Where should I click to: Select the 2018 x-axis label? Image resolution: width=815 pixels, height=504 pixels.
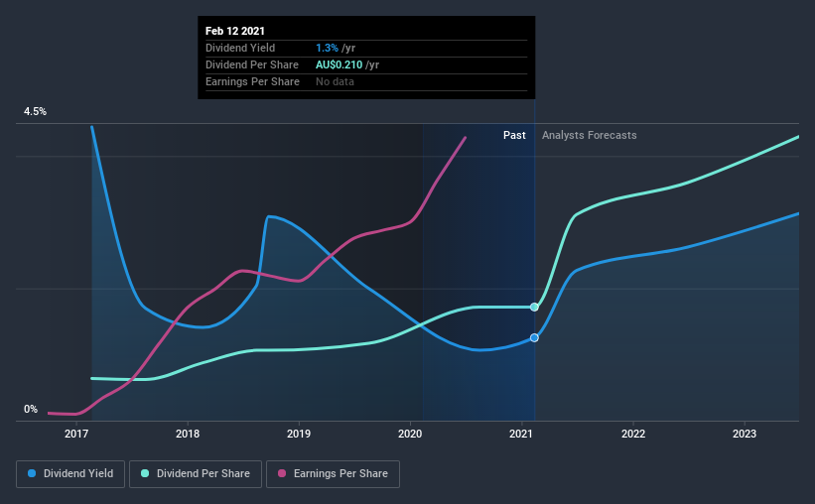click(188, 434)
